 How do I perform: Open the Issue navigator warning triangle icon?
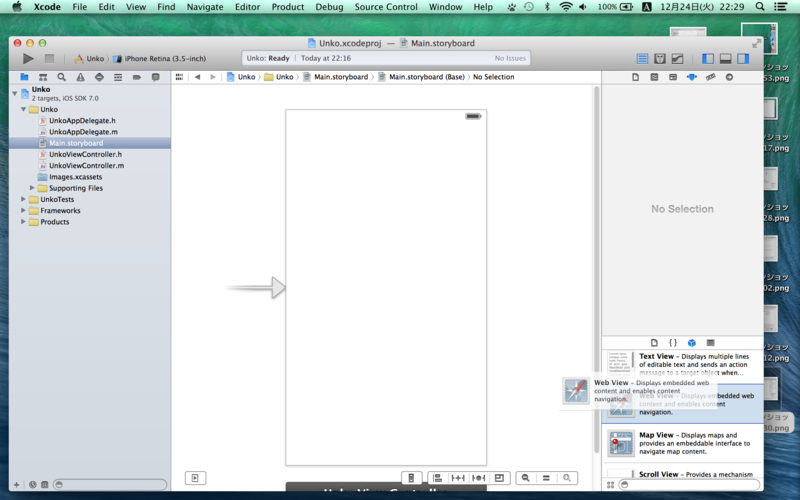(x=81, y=77)
